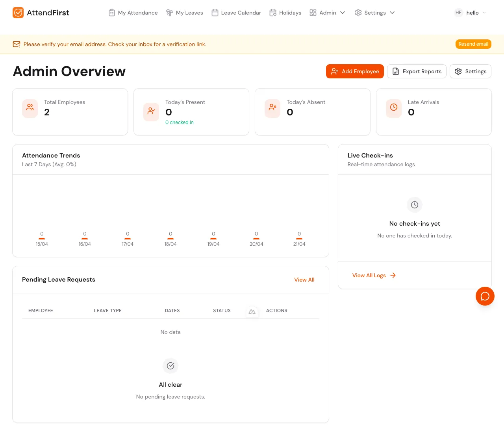Open the Admin dropdown menu
The image size is (504, 432).
328,13
